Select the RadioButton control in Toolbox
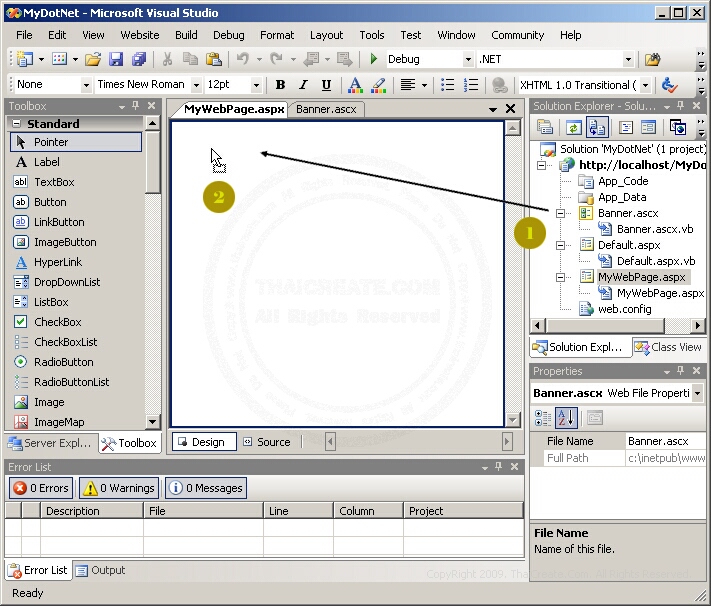Screen dimensions: 711x606 [x=76, y=362]
